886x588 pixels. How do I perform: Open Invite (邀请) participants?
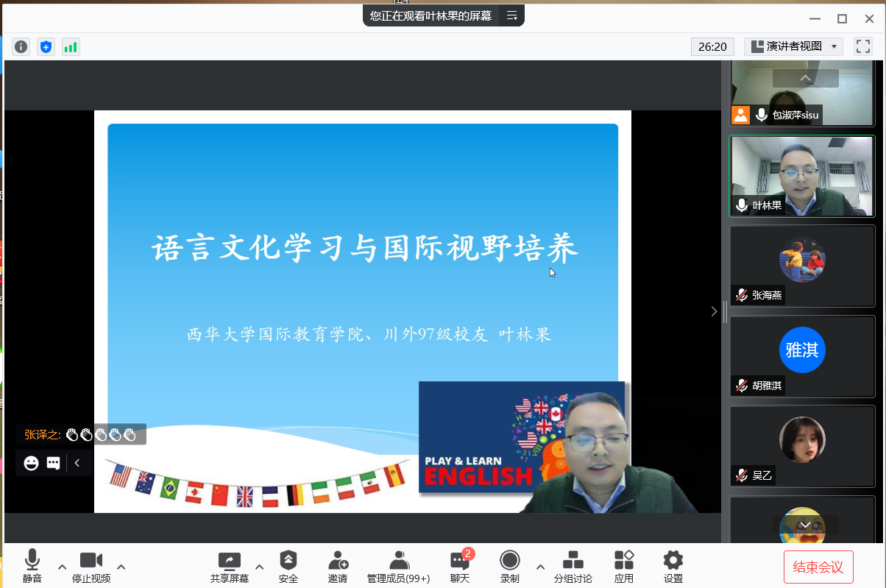click(338, 567)
